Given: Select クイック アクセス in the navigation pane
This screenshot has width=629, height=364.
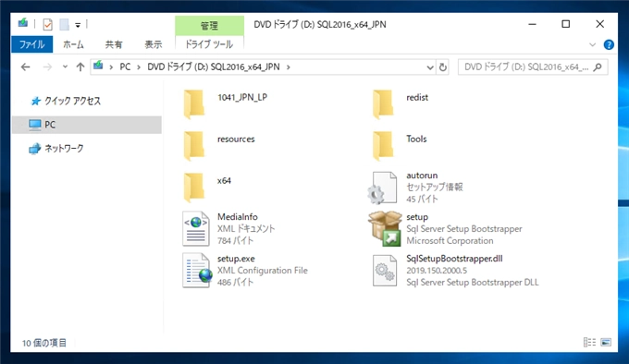Looking at the screenshot, I should [x=72, y=101].
